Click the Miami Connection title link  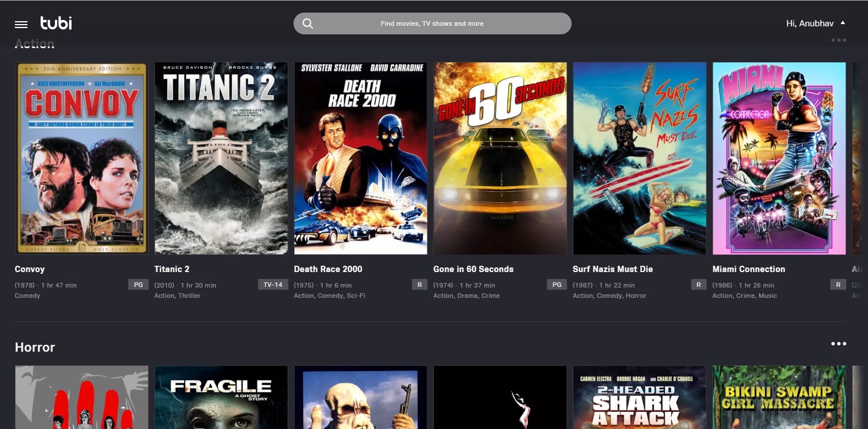(748, 269)
